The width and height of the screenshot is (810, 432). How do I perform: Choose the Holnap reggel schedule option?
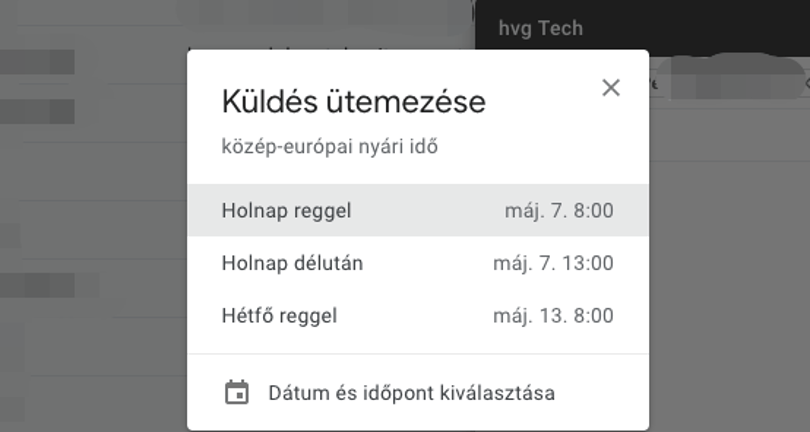tap(418, 210)
